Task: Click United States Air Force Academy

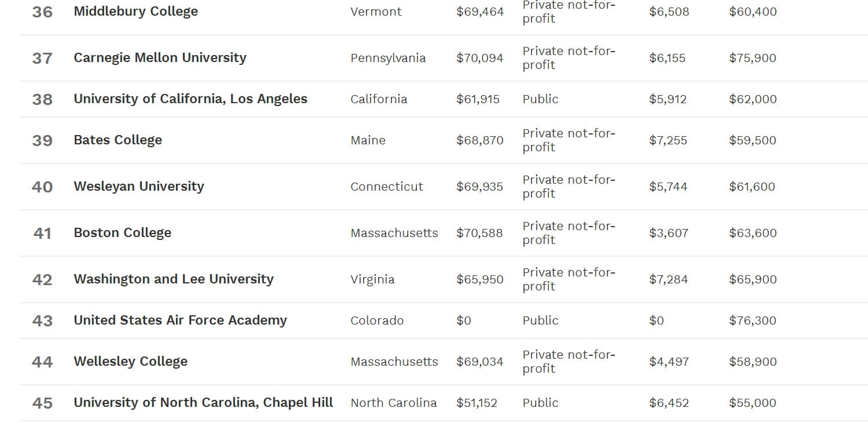Action: (x=180, y=321)
